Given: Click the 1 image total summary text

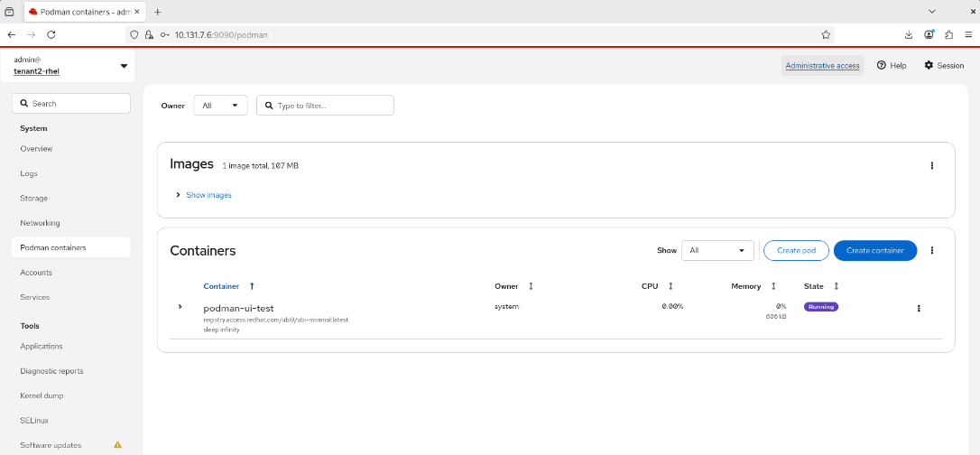Looking at the screenshot, I should (260, 165).
